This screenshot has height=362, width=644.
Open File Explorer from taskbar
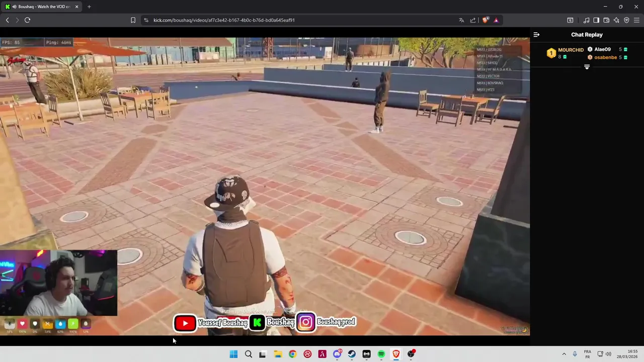click(278, 354)
